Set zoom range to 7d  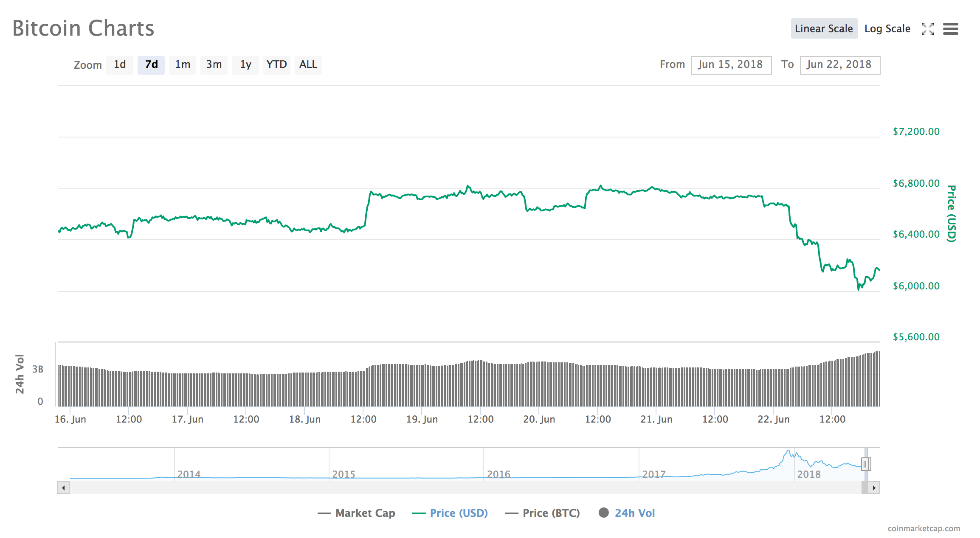(151, 65)
